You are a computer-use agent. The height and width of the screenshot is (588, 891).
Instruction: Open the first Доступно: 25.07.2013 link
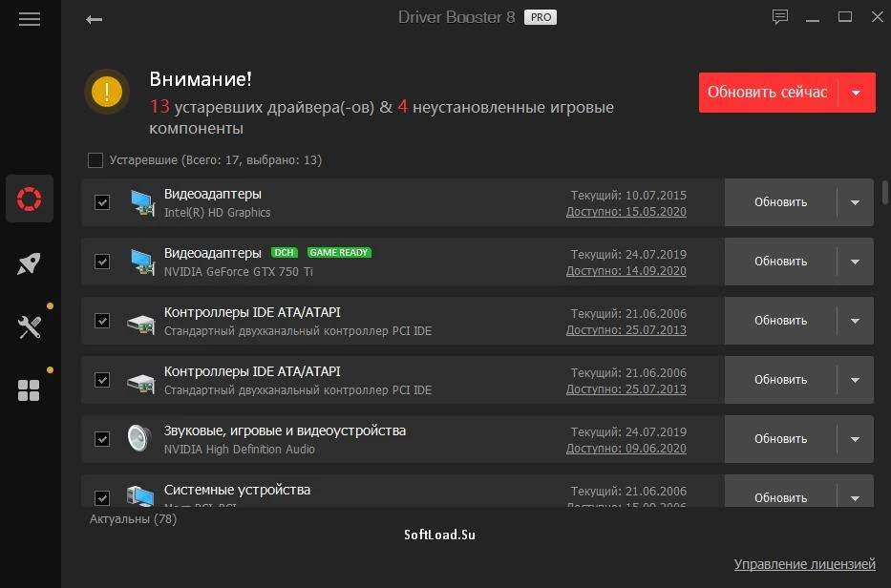coord(626,329)
